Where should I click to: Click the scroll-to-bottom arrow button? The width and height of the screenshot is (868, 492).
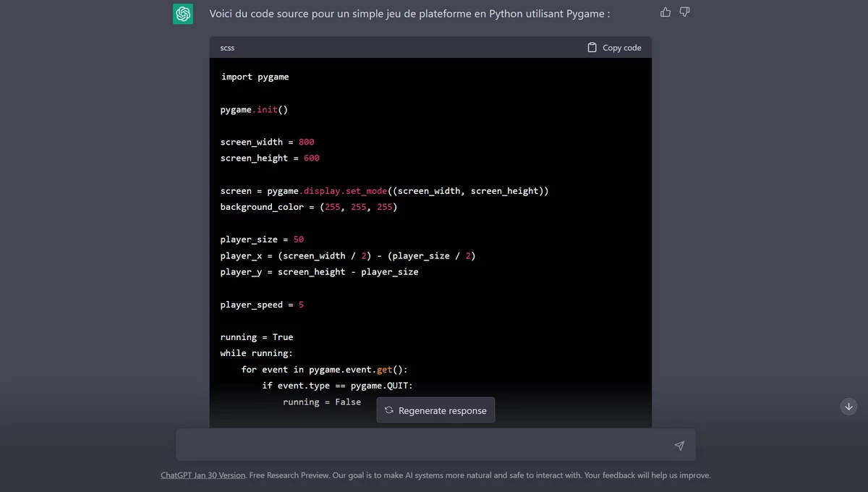[849, 407]
